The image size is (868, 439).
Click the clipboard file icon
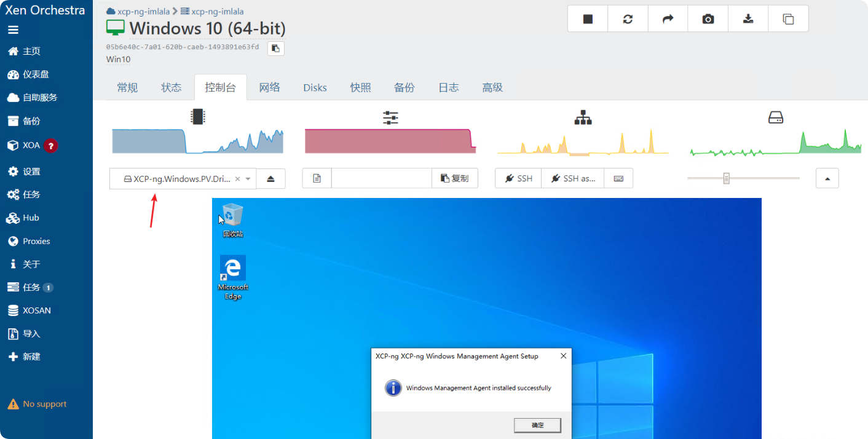click(x=317, y=178)
